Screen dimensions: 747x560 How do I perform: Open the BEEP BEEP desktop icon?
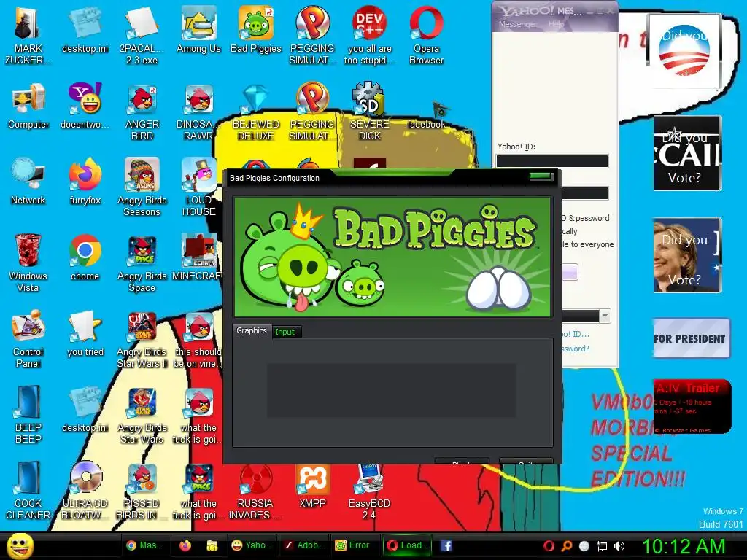tap(28, 414)
